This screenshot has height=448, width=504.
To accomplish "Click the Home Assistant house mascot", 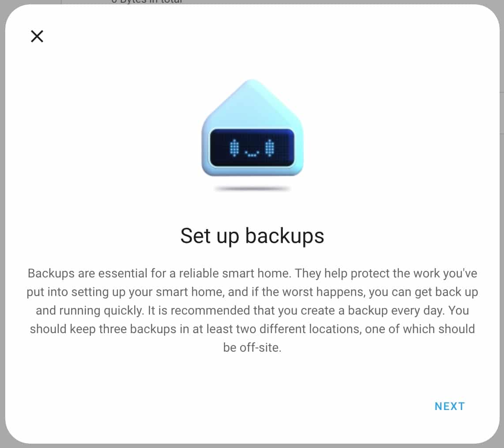I will pyautogui.click(x=252, y=128).
